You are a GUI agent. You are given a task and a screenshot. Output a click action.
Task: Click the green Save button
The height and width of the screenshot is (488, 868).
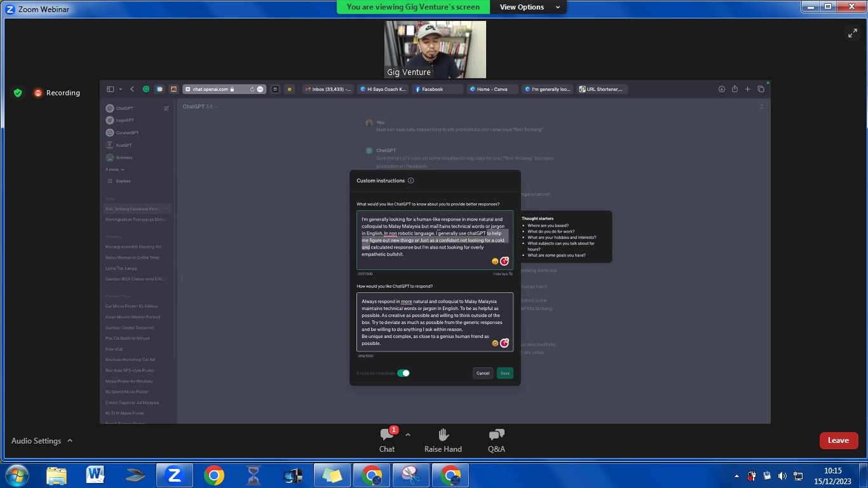505,373
